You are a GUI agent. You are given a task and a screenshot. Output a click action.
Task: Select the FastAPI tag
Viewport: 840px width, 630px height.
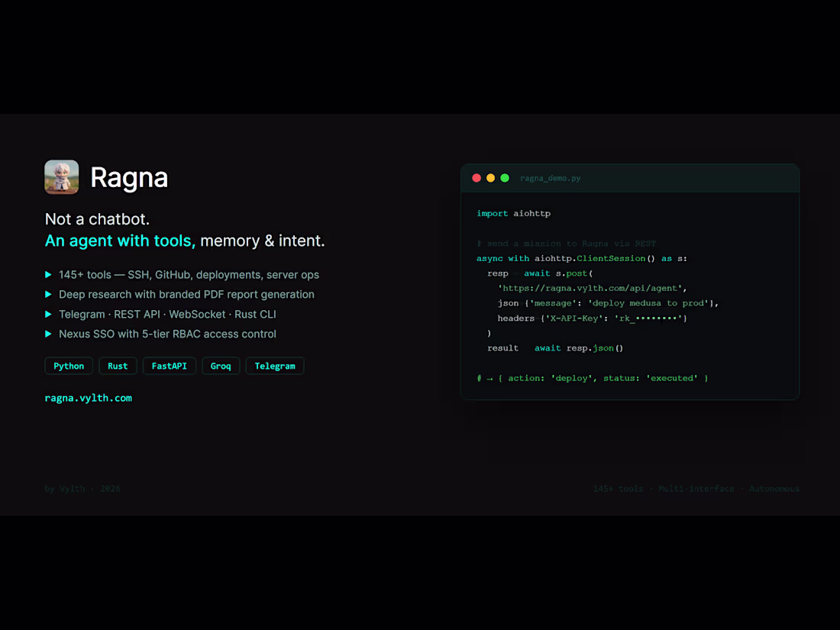pos(169,366)
